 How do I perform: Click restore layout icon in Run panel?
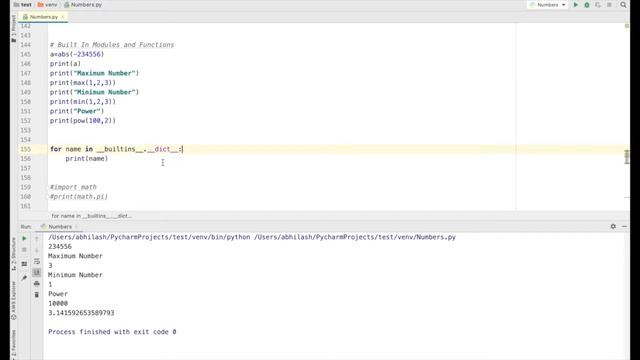pos(24,264)
